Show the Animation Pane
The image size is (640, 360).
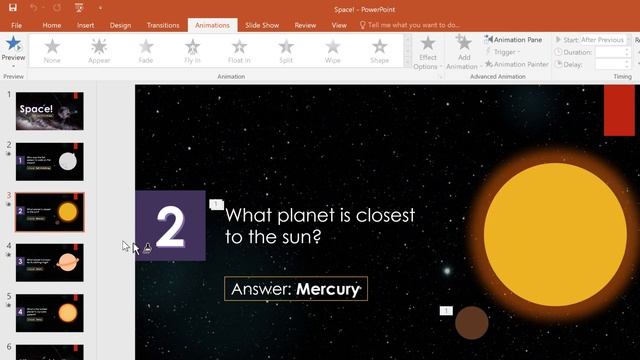[x=513, y=40]
